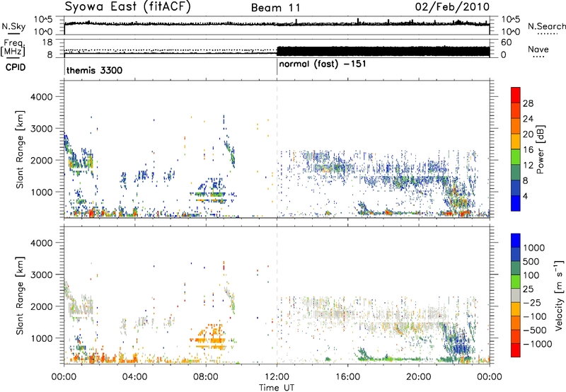Pick the red bottom segment of the Velocity colorbar
Screen dimensions: 566x392
point(516,350)
